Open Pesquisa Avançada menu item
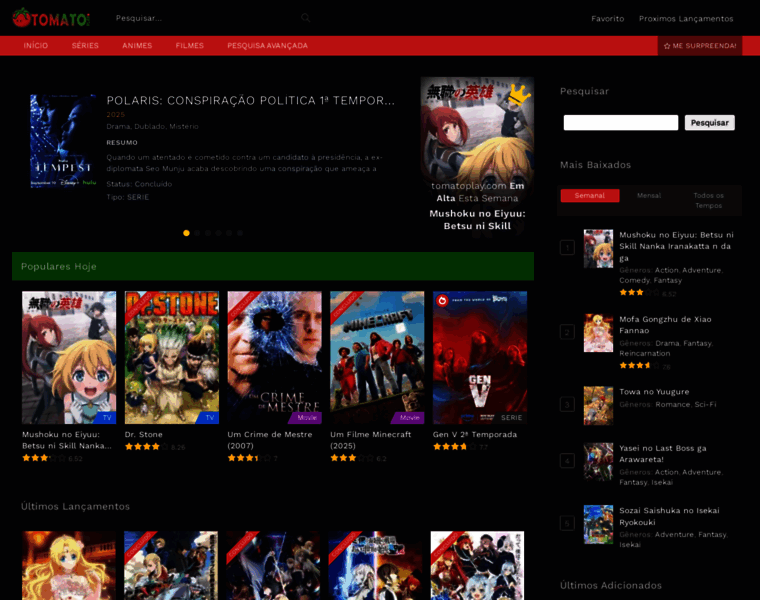The image size is (760, 600). pyautogui.click(x=268, y=46)
